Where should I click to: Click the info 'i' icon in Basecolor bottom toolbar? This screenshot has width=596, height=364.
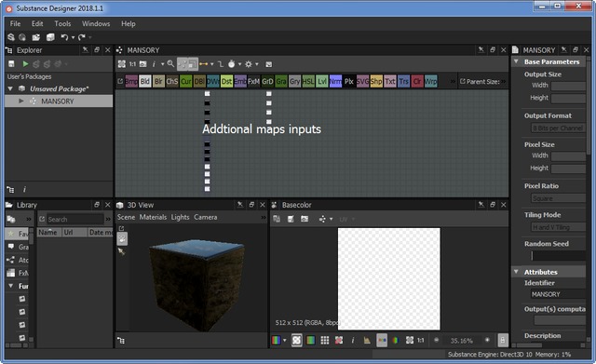353,341
